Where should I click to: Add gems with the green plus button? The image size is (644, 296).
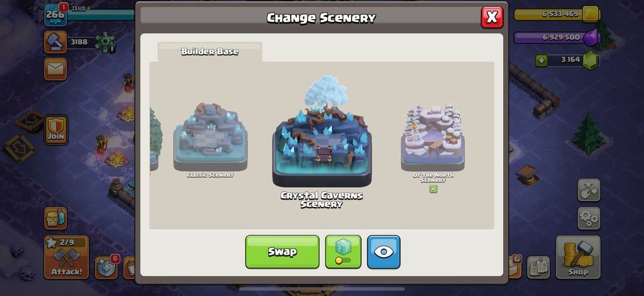click(x=541, y=60)
